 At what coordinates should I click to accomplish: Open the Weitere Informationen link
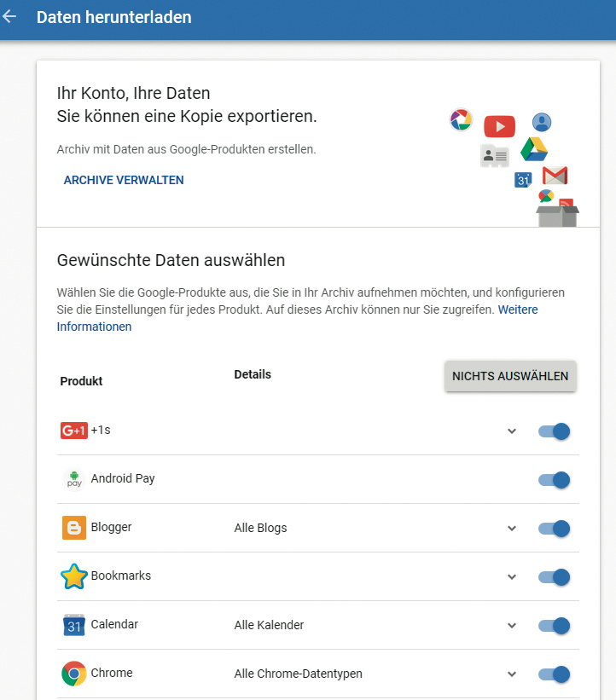click(94, 327)
